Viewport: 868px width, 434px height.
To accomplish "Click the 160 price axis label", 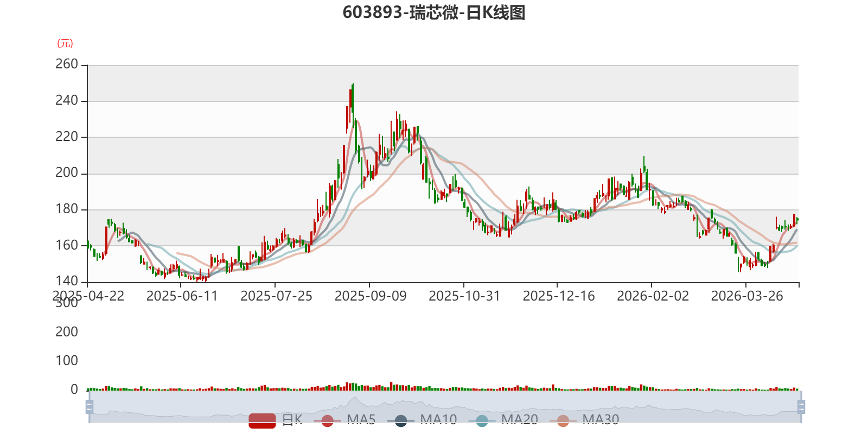I will tap(67, 245).
